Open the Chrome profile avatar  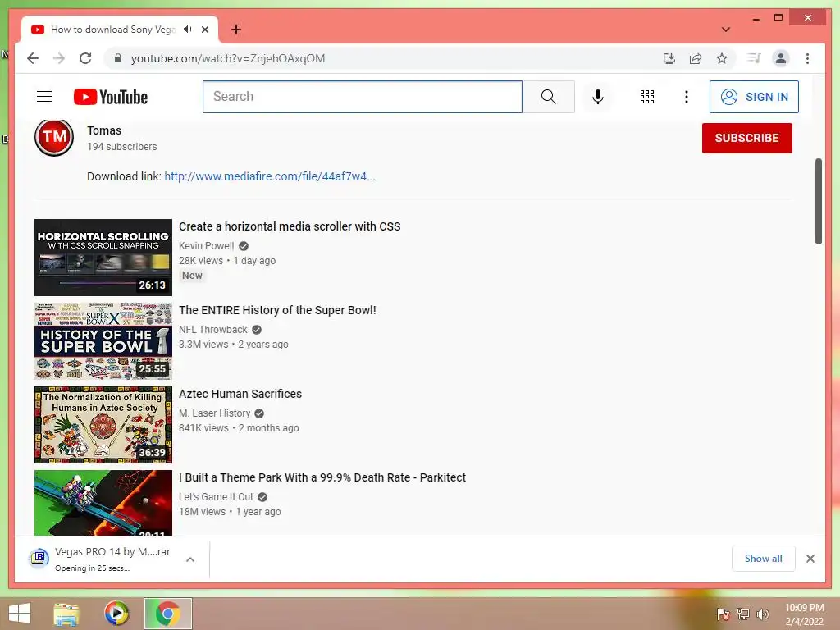(781, 58)
